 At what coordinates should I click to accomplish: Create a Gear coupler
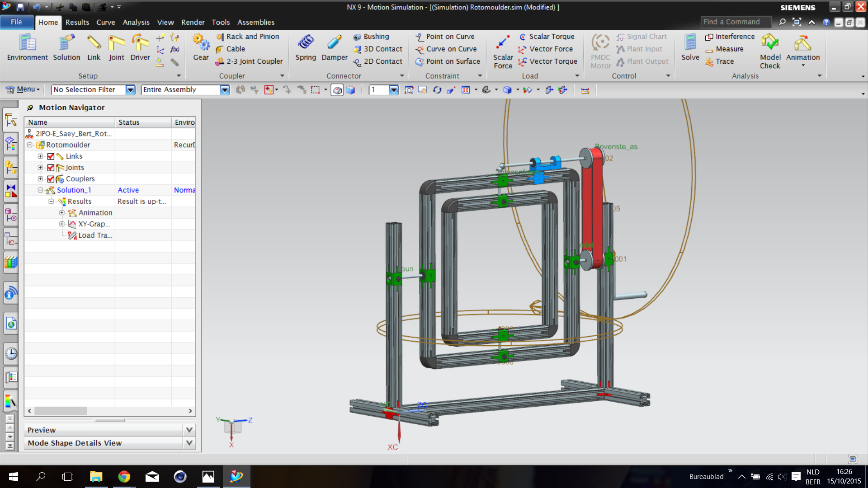(x=201, y=48)
